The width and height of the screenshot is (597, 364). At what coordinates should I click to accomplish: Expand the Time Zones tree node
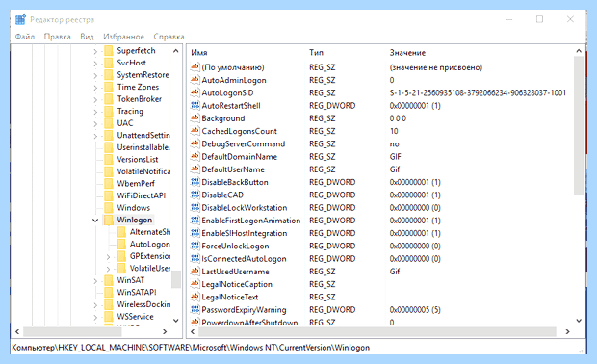[95, 88]
